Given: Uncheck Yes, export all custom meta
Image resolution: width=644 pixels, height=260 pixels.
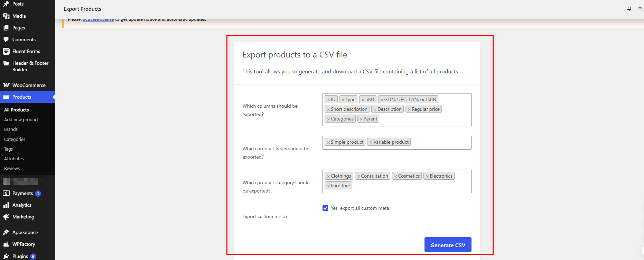Looking at the screenshot, I should coord(325,208).
